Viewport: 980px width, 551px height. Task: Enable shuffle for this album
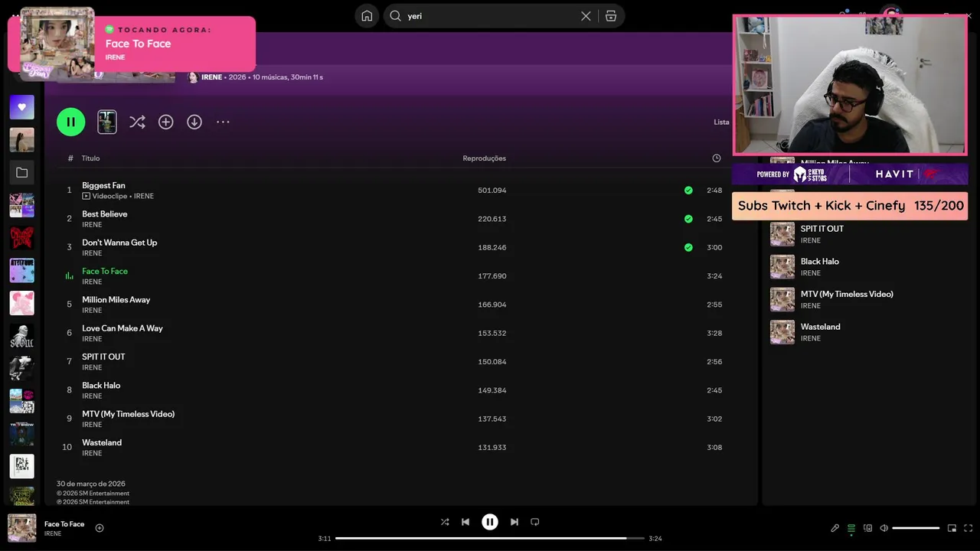137,122
